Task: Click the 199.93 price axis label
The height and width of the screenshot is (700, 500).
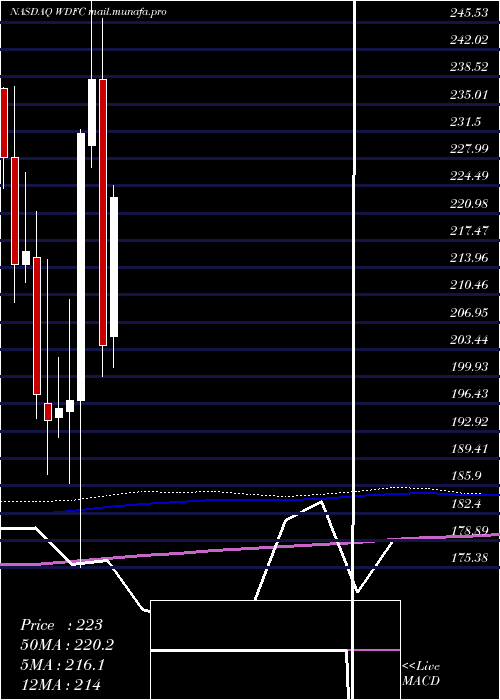Action: coord(469,367)
